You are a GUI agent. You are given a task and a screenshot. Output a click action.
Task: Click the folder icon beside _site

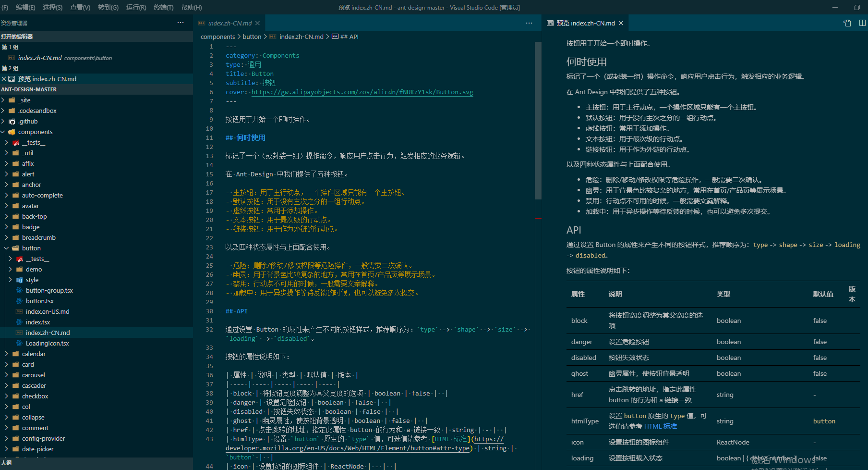[12, 100]
